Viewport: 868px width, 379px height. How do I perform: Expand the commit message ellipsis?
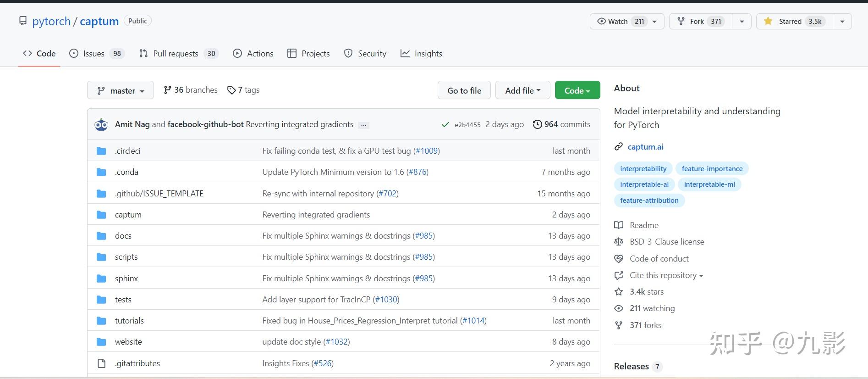[364, 125]
